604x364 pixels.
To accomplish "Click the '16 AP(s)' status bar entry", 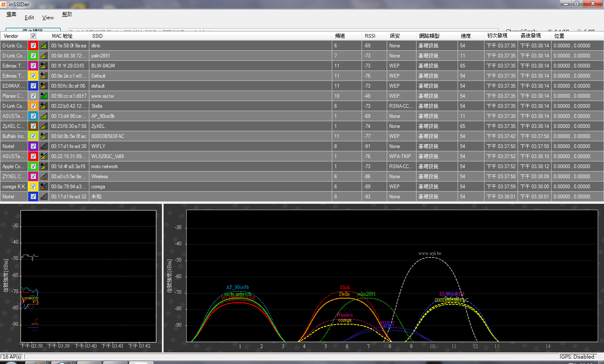I will click(12, 356).
